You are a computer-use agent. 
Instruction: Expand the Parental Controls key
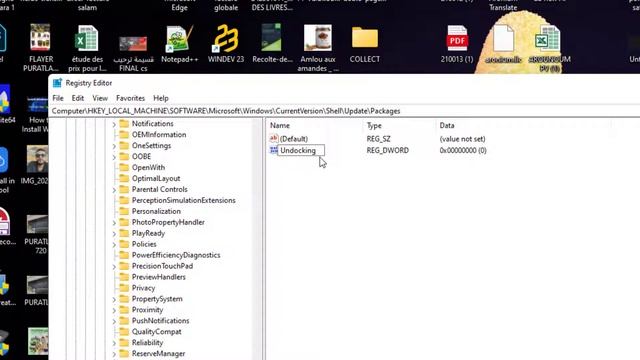(114, 190)
